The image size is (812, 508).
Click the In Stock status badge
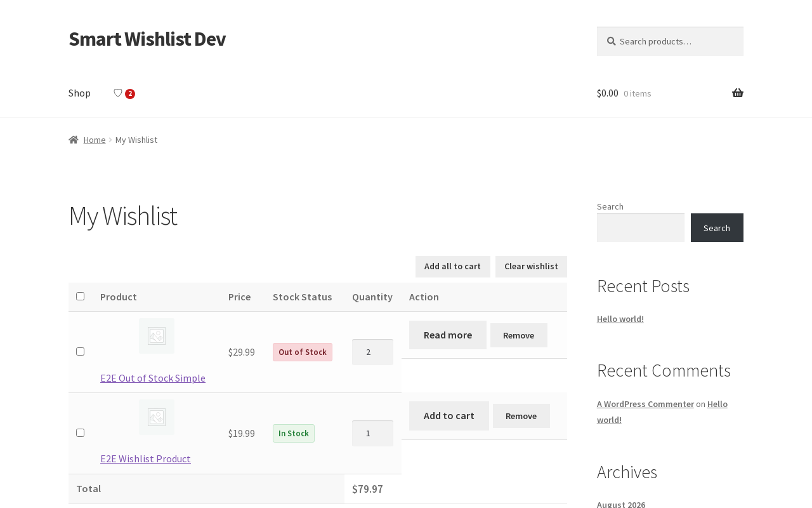tap(294, 433)
